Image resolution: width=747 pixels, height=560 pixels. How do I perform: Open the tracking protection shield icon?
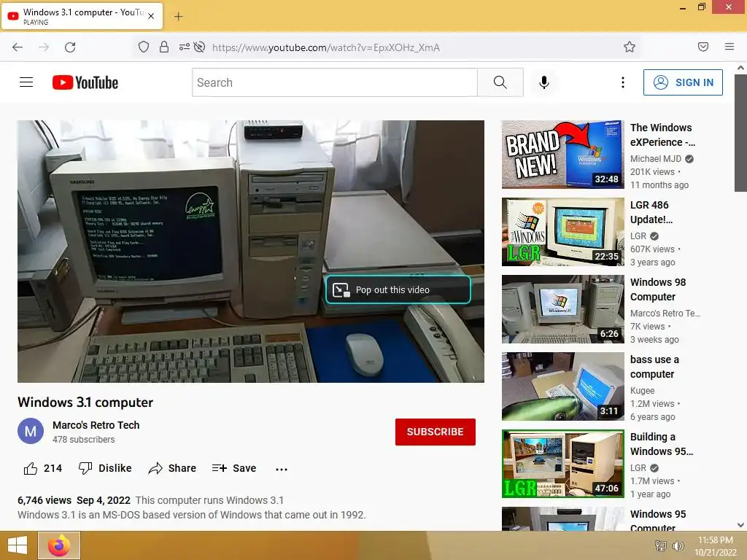tap(144, 47)
